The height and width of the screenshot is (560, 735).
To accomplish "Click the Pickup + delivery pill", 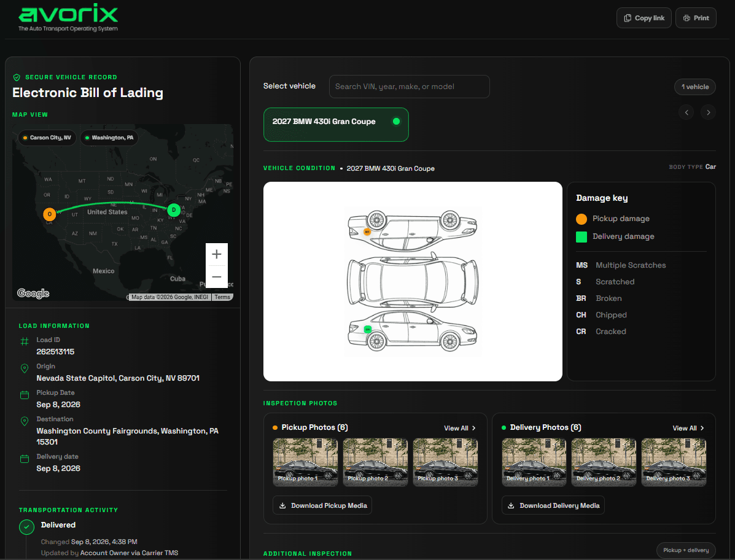I will [x=686, y=550].
